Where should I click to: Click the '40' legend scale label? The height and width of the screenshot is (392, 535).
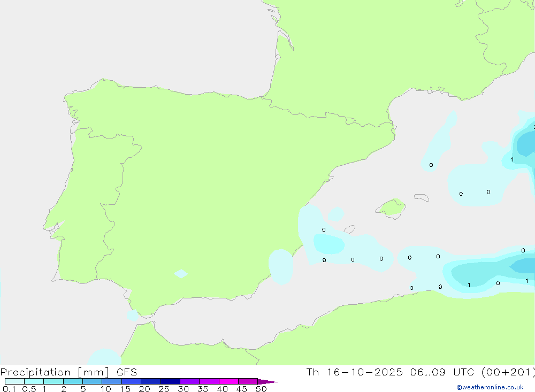(x=222, y=389)
